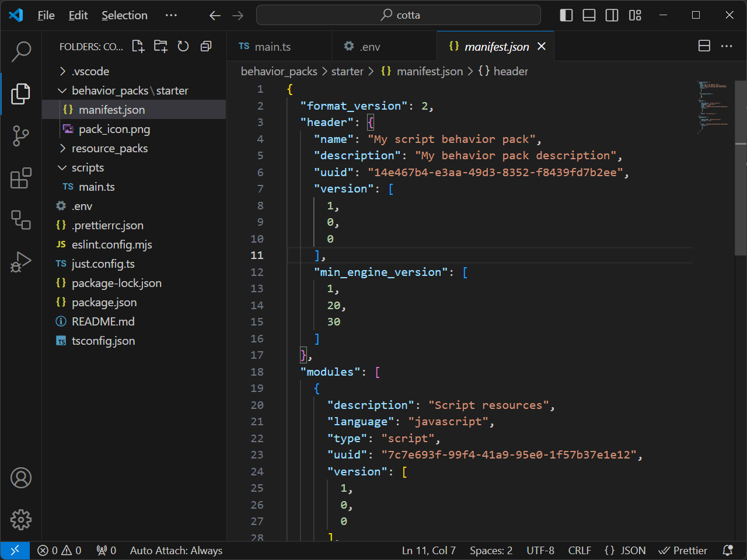Open the header breadcrumb symbol dropdown
Screen dimensions: 747x560
click(x=503, y=71)
